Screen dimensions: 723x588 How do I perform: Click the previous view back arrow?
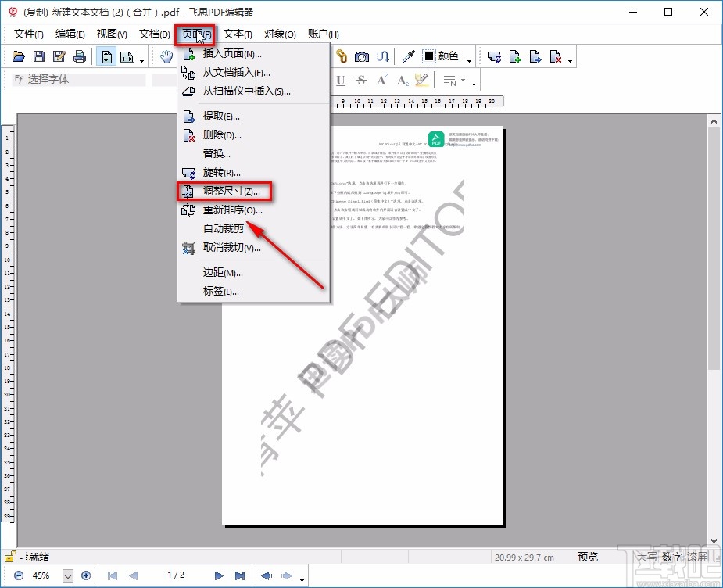coord(267,575)
